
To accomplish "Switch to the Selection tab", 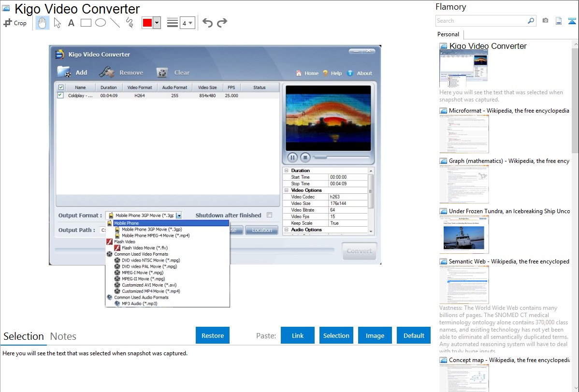I will click(24, 336).
